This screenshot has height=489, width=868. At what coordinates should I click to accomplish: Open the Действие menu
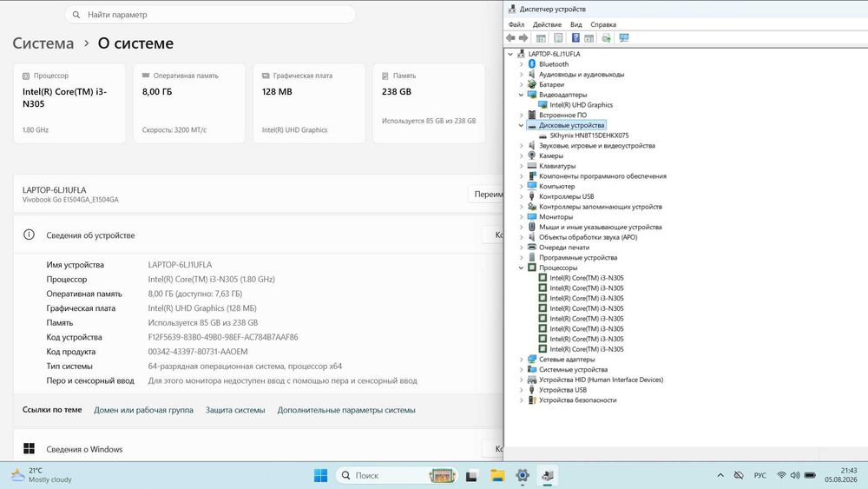(x=547, y=24)
